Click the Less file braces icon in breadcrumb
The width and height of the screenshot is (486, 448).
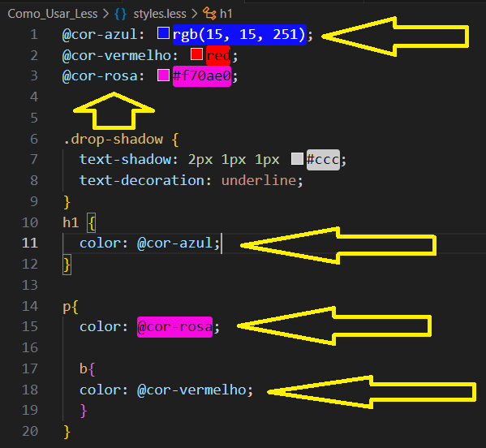pyautogui.click(x=121, y=14)
